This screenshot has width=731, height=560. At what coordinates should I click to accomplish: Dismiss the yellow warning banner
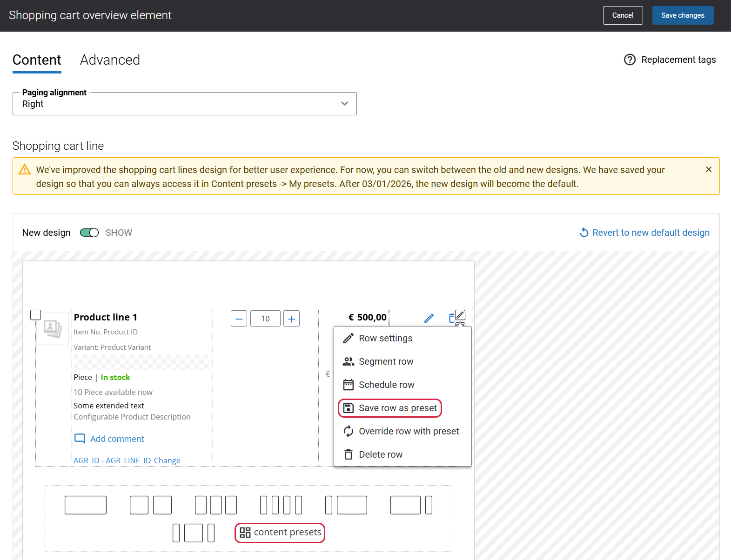click(x=708, y=169)
